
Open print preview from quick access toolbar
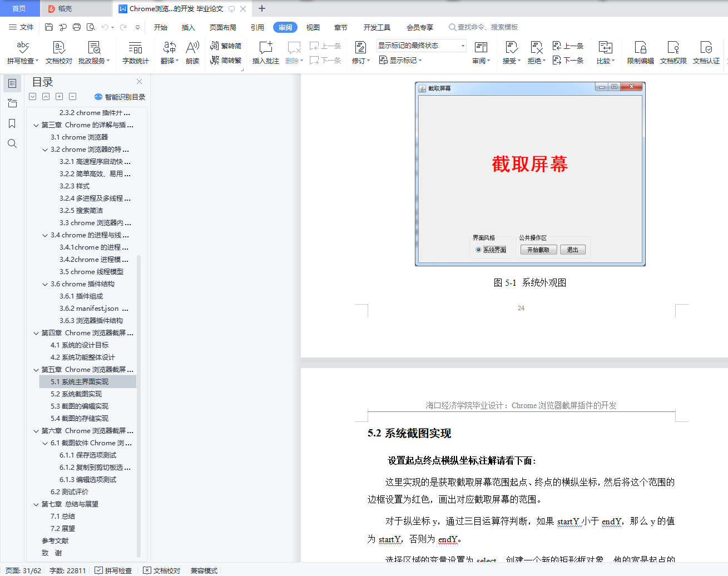91,27
